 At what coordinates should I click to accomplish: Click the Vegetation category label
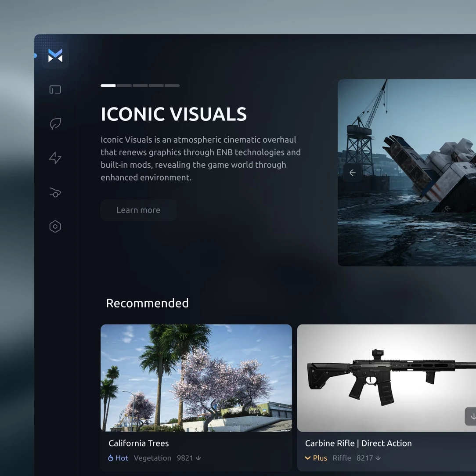click(x=152, y=458)
